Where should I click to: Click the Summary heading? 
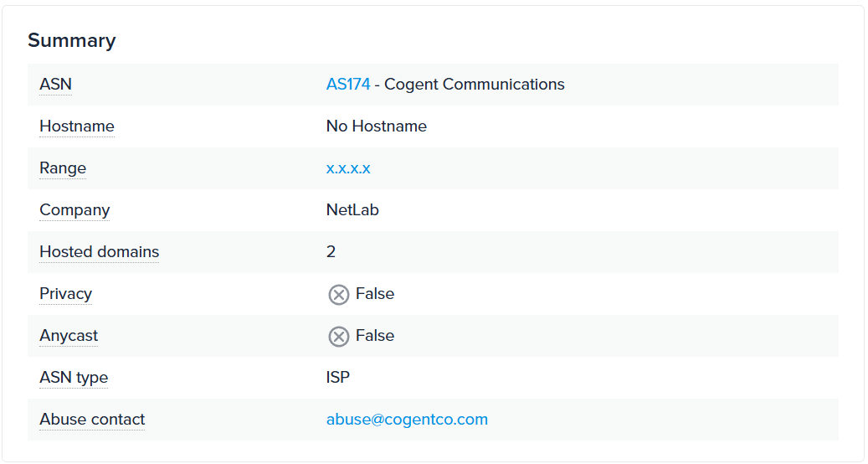click(72, 40)
